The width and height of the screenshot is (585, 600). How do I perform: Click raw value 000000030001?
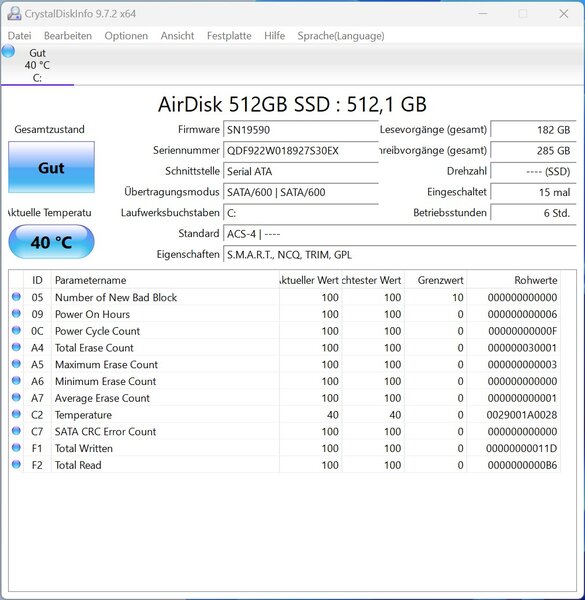click(522, 348)
